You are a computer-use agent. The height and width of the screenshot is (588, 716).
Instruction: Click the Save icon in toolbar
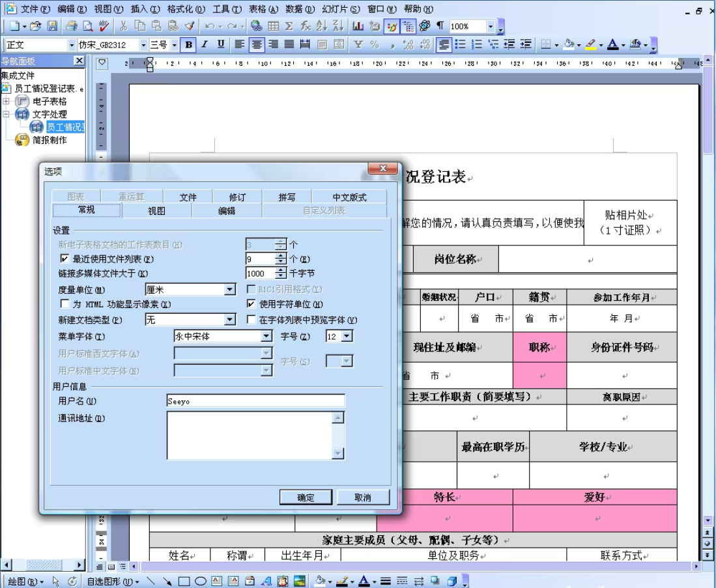click(52, 26)
